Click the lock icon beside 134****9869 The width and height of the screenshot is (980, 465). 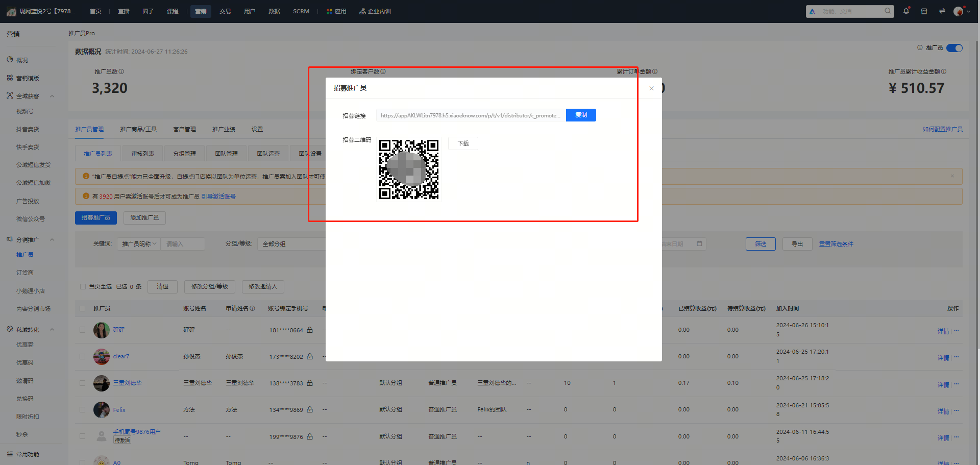[x=310, y=409]
